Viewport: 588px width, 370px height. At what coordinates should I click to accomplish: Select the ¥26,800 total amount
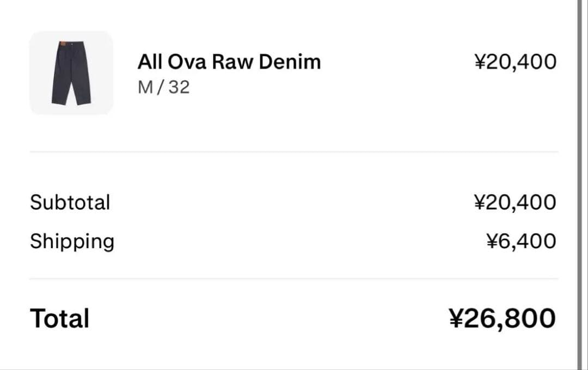click(x=502, y=318)
